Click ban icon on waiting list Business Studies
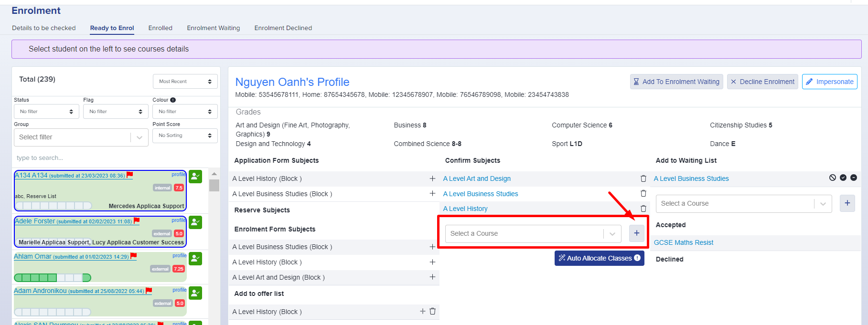868x325 pixels. pyautogui.click(x=833, y=178)
